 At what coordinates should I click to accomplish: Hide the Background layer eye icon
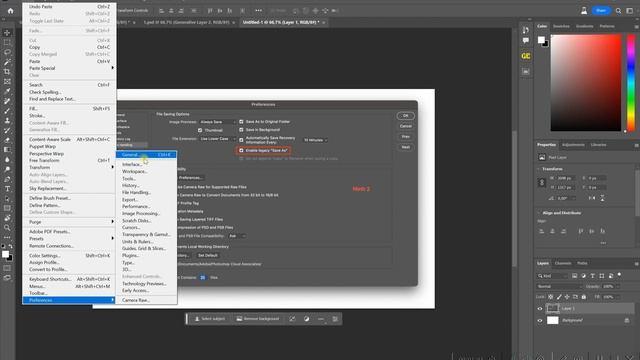[540, 320]
